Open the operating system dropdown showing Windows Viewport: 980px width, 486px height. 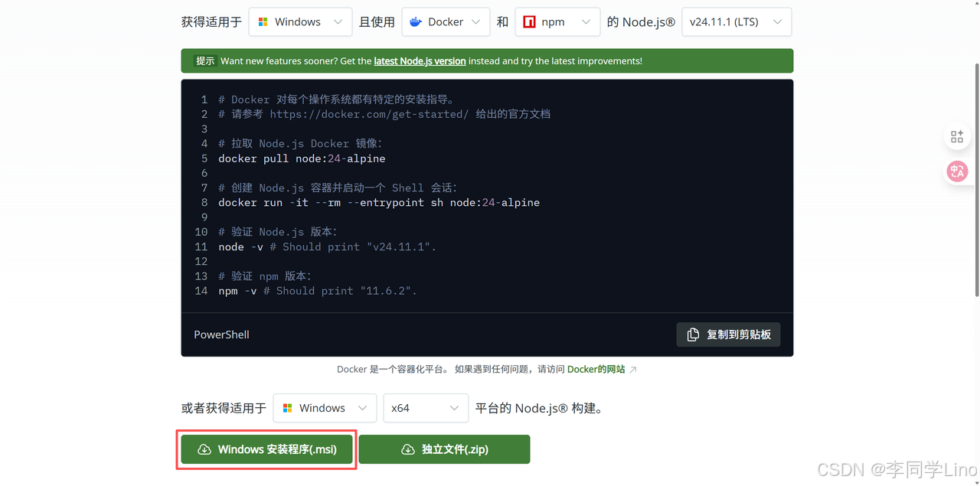[x=300, y=21]
